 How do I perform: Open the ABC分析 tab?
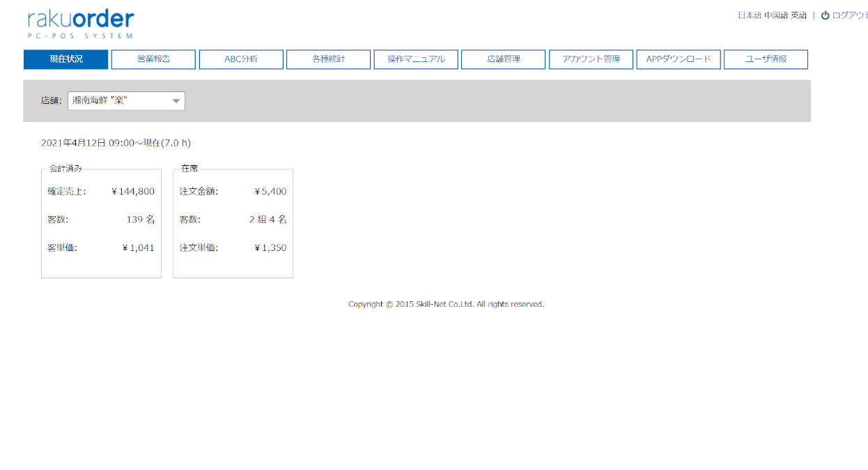coord(241,59)
